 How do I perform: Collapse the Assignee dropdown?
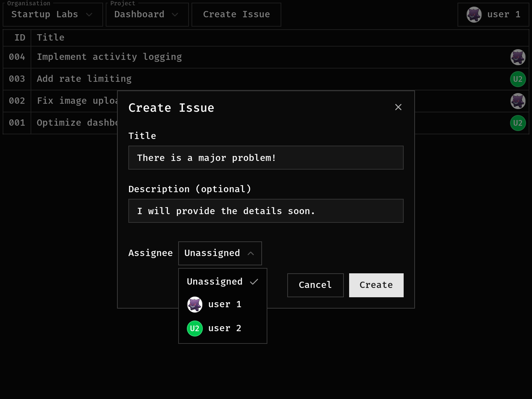coord(220,253)
